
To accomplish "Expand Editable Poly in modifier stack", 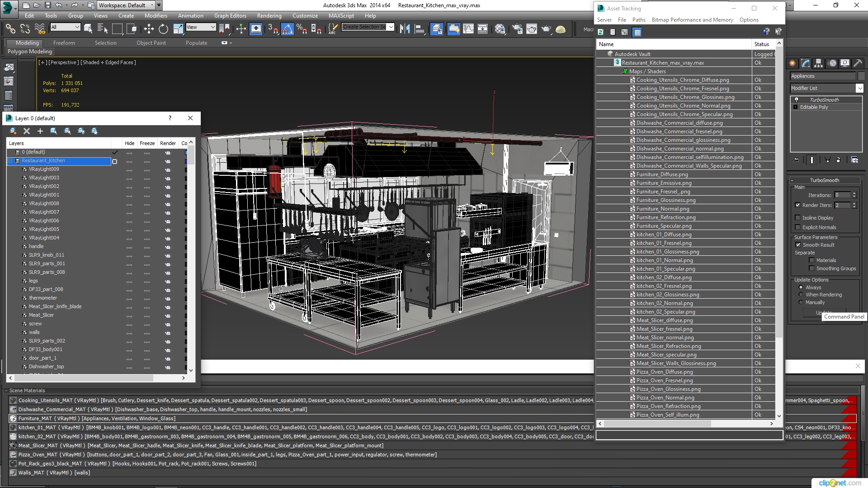I will 796,107.
